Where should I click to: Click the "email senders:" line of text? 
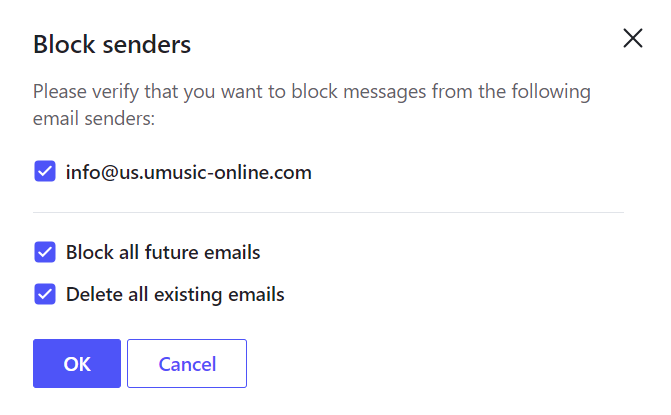(95, 120)
